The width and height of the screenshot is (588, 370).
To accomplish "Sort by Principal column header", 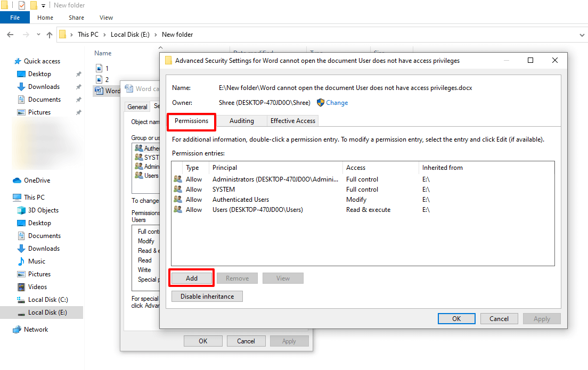I will point(276,168).
